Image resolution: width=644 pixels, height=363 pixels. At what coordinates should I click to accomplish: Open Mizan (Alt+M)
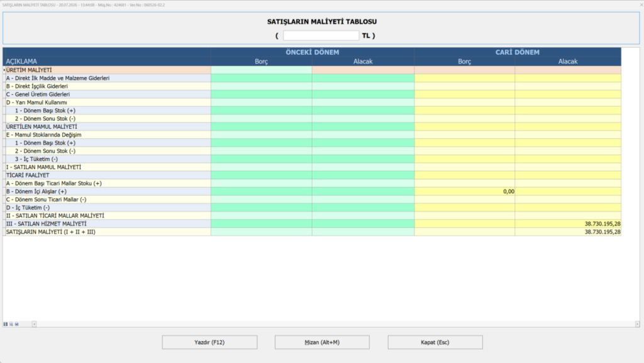322,342
